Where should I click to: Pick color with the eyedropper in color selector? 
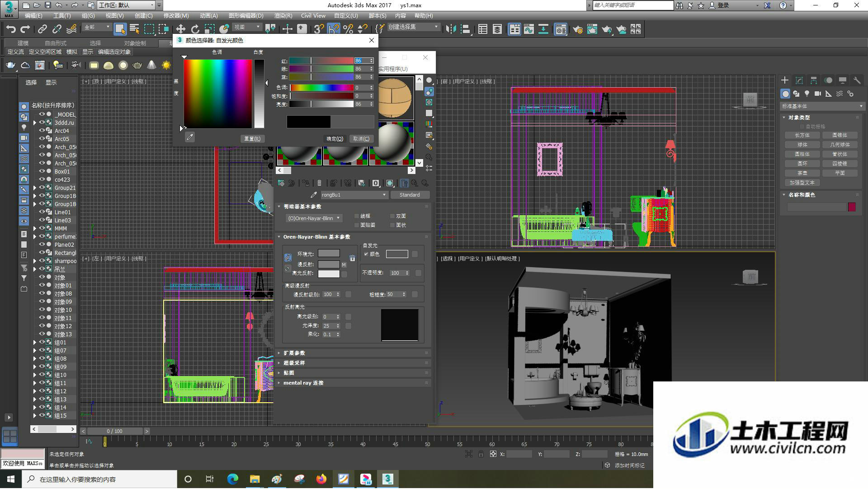190,137
